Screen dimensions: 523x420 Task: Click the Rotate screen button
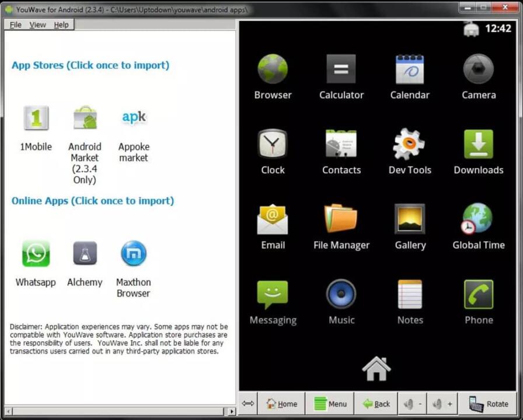point(489,404)
